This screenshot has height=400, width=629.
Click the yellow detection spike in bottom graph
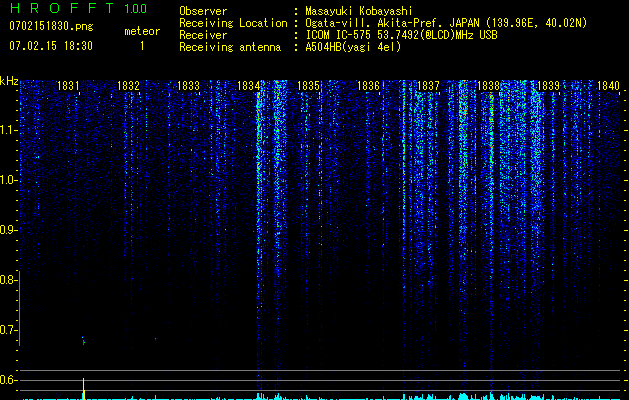[83, 388]
